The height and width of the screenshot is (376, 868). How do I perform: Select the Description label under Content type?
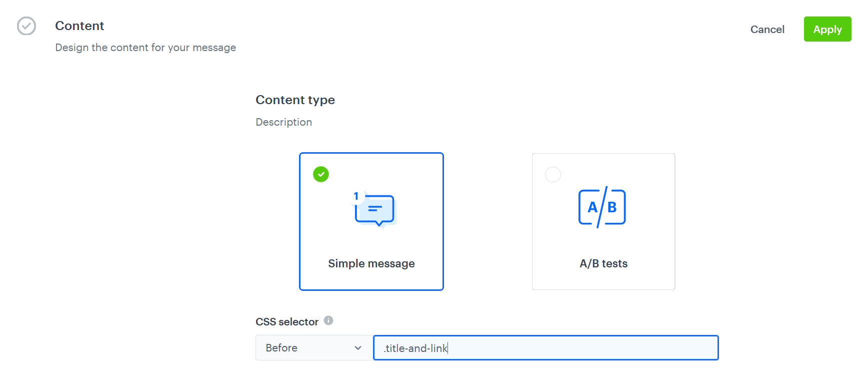(x=283, y=122)
